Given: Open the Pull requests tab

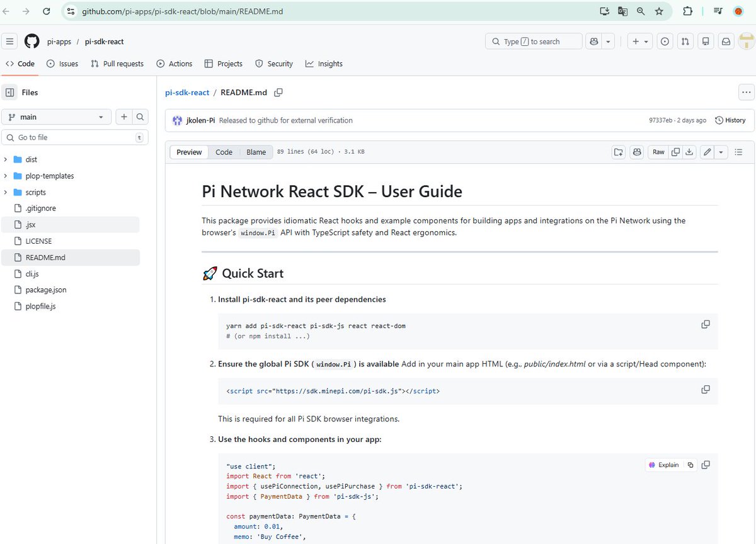Looking at the screenshot, I should [117, 64].
